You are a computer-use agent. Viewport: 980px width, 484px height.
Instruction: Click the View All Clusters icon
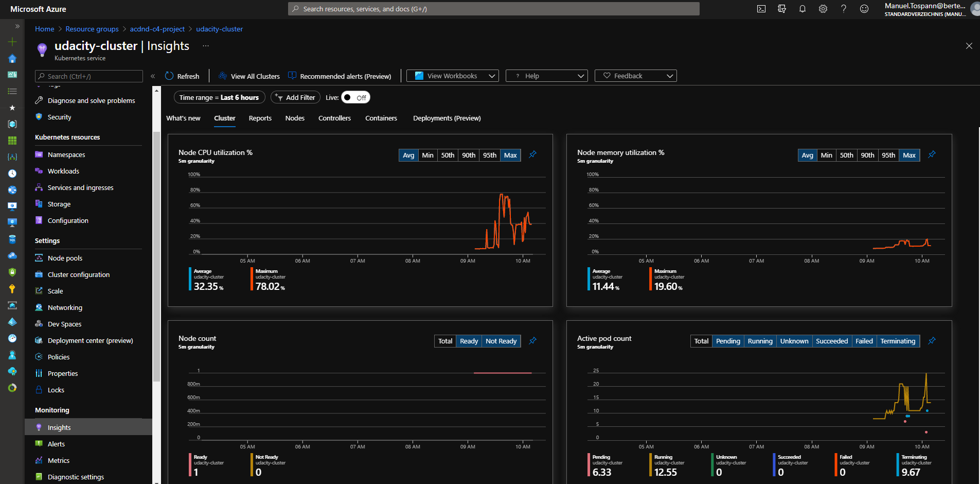(x=223, y=76)
